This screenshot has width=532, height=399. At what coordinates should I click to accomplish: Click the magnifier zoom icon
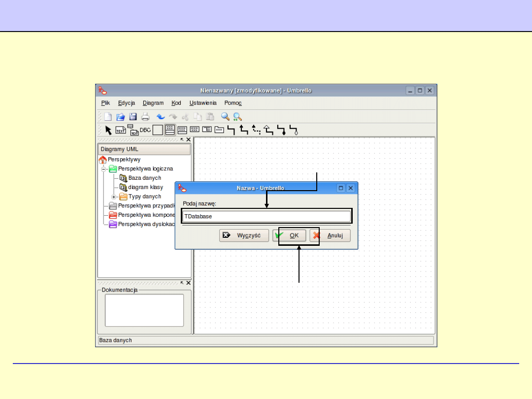pos(225,117)
